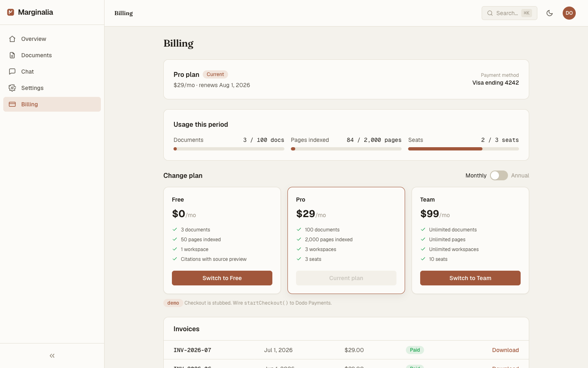588x368 pixels.
Task: Click the checkmark beside 10 seats
Action: [x=423, y=259]
